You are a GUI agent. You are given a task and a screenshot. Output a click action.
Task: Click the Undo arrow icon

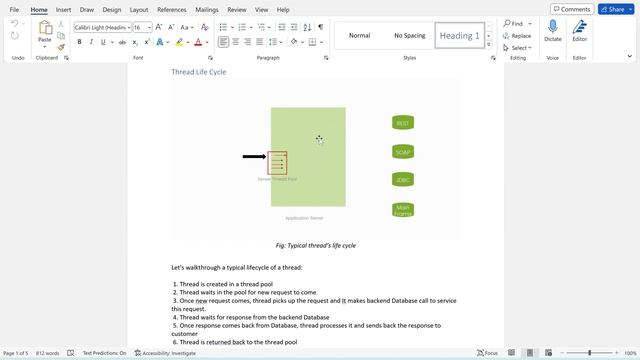click(15, 23)
